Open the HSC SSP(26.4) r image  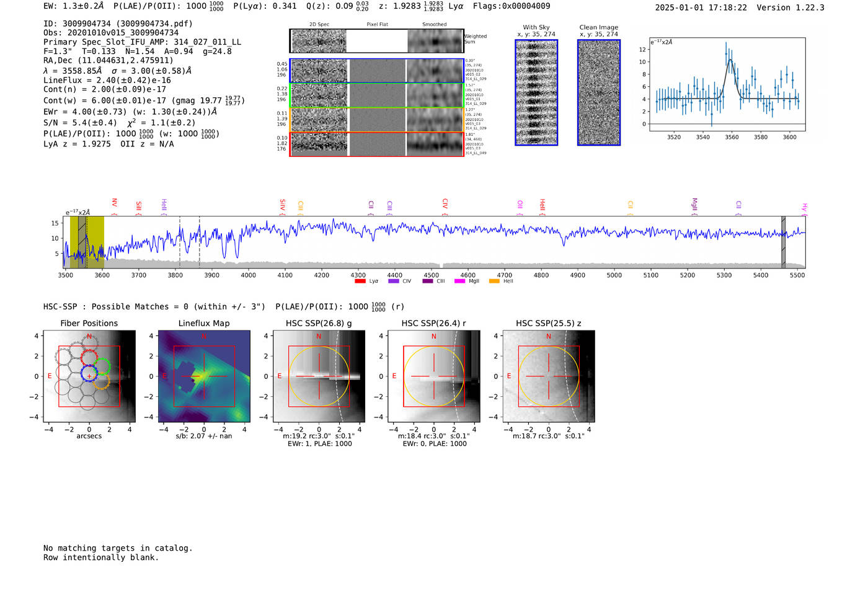433,376
